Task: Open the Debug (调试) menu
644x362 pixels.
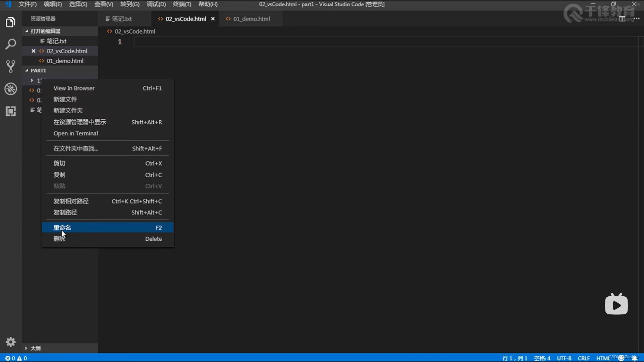Action: point(156,4)
